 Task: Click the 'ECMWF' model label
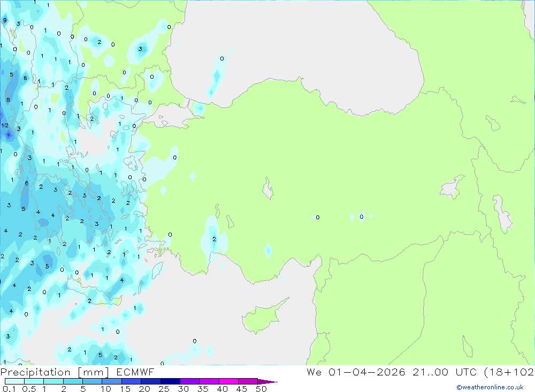(x=135, y=372)
